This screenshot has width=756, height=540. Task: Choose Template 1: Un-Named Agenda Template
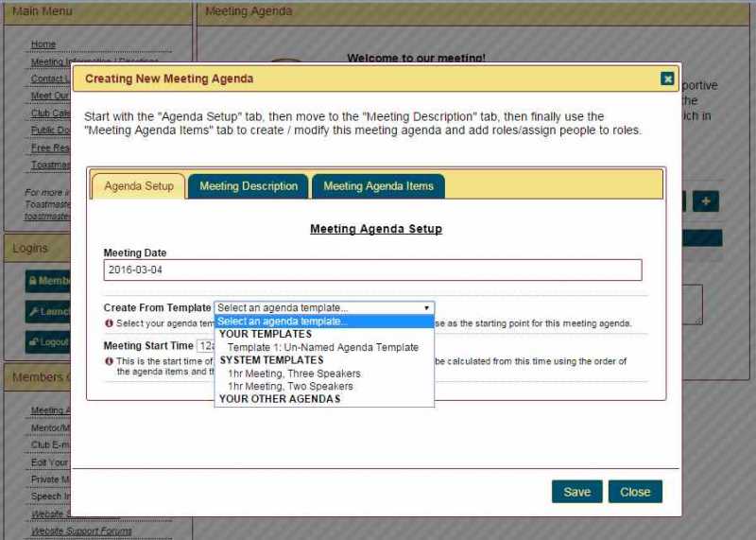pyautogui.click(x=322, y=347)
